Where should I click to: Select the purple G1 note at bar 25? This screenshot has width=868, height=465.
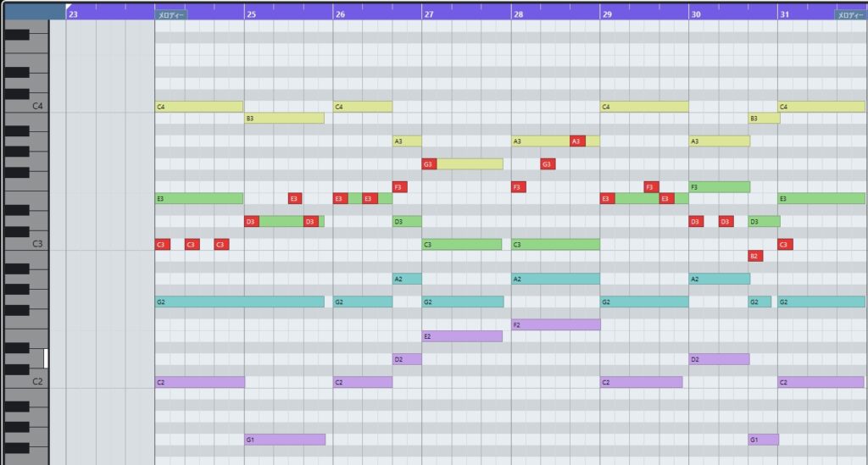click(x=285, y=440)
